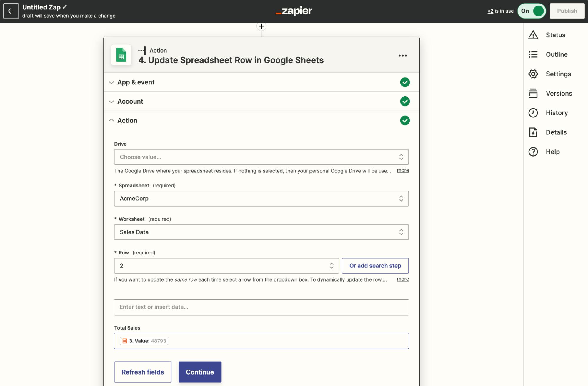Click the v2 version link
The image size is (588, 386).
coord(490,11)
